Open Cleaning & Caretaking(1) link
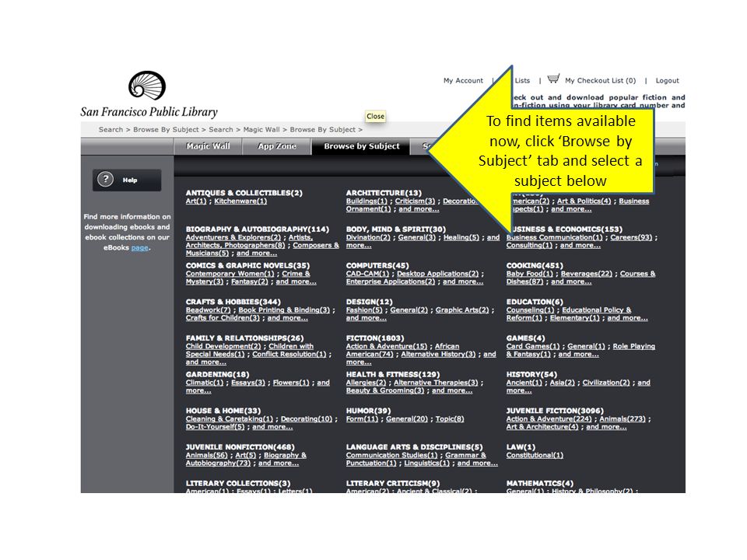 click(229, 418)
